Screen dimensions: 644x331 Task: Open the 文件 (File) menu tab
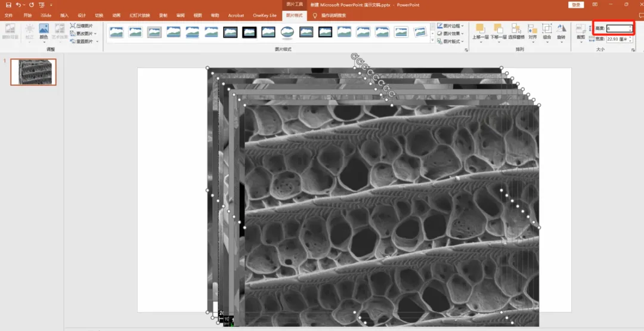point(8,15)
